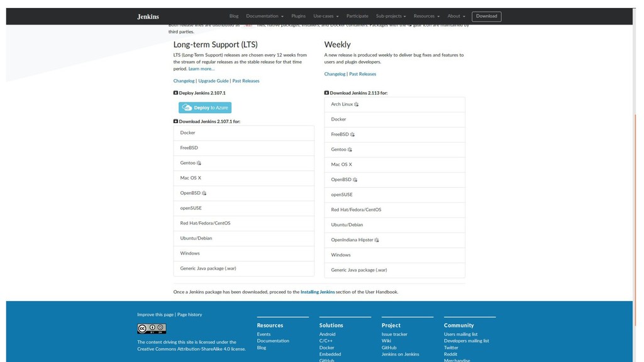644x362 pixels.
Task: Select openSUSE in the Weekly list
Action: pyautogui.click(x=394, y=195)
